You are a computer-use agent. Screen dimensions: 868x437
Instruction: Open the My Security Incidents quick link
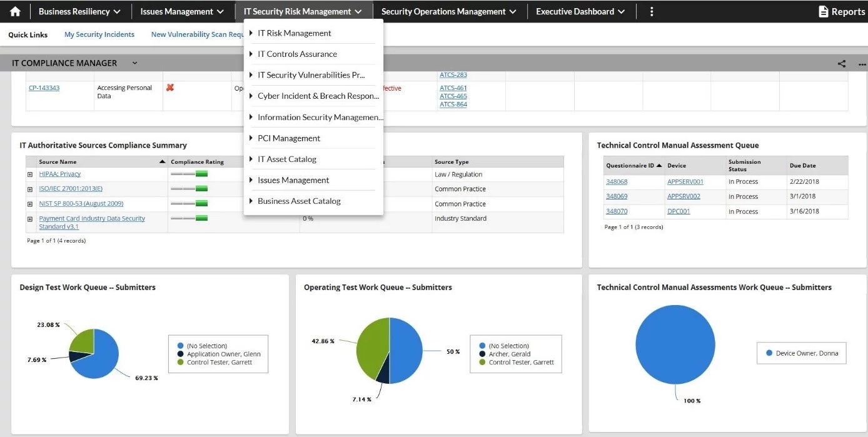click(x=99, y=34)
